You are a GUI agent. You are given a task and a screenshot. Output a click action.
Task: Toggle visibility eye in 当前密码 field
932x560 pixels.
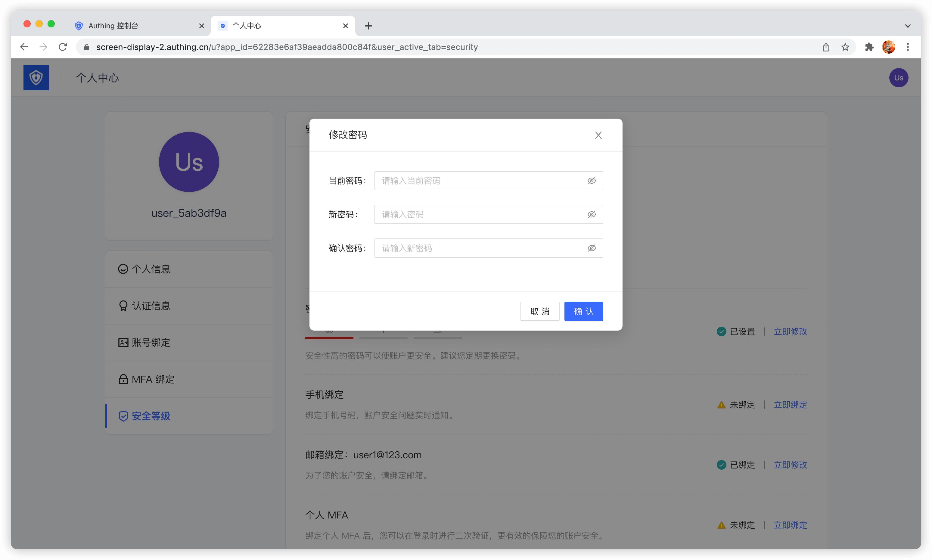point(591,181)
